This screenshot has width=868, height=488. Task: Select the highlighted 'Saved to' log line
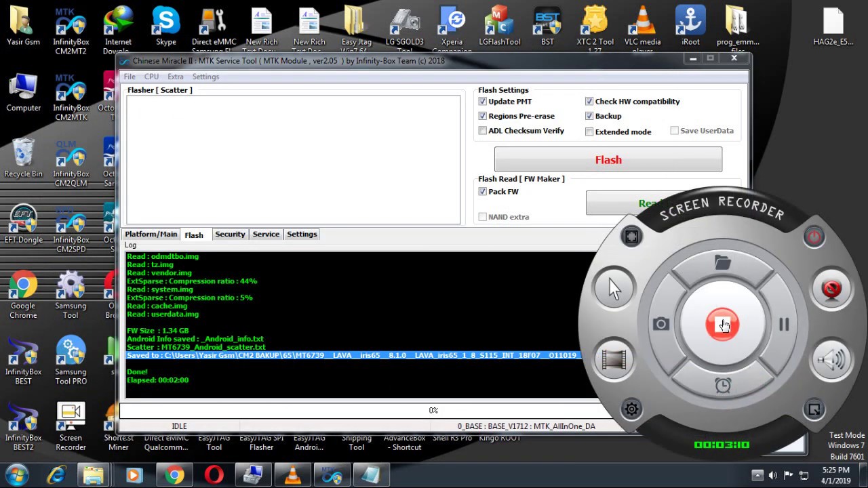pos(353,355)
